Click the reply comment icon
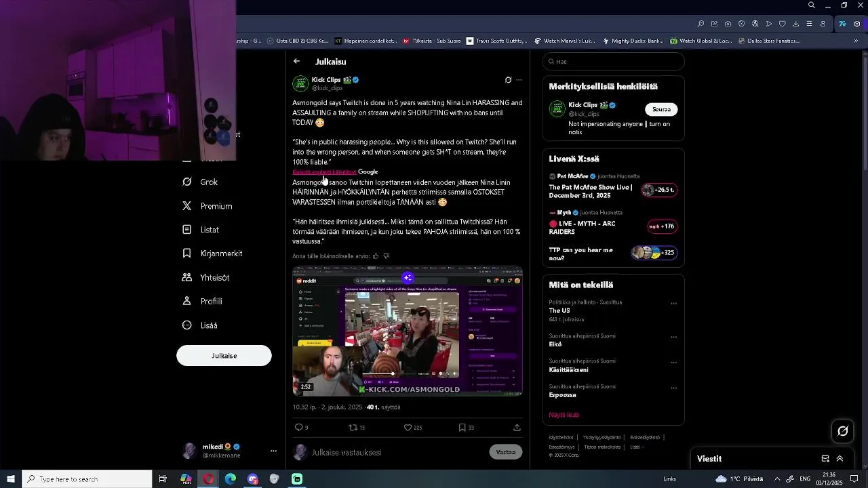 pos(298,428)
